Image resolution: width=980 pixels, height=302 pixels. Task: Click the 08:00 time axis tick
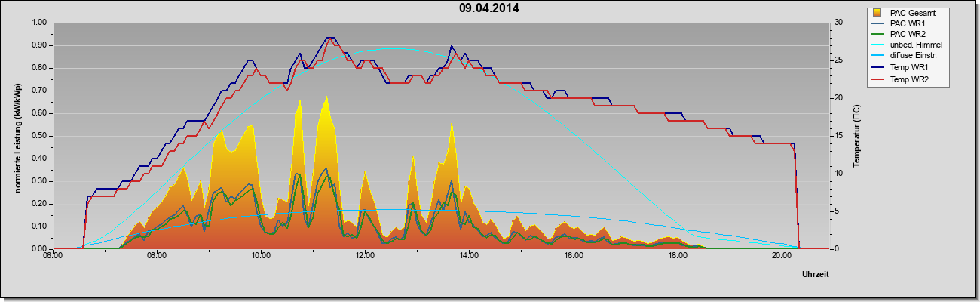pyautogui.click(x=157, y=257)
